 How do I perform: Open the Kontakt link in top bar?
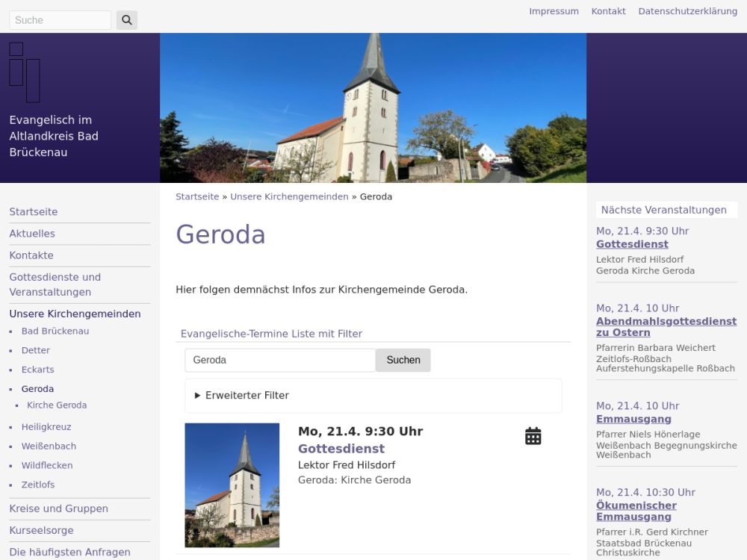(608, 11)
